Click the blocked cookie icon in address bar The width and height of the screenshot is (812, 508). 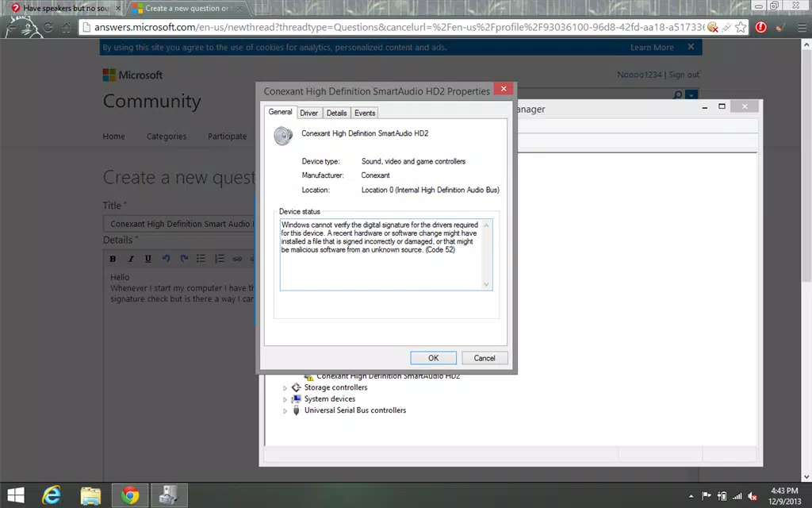(x=713, y=27)
